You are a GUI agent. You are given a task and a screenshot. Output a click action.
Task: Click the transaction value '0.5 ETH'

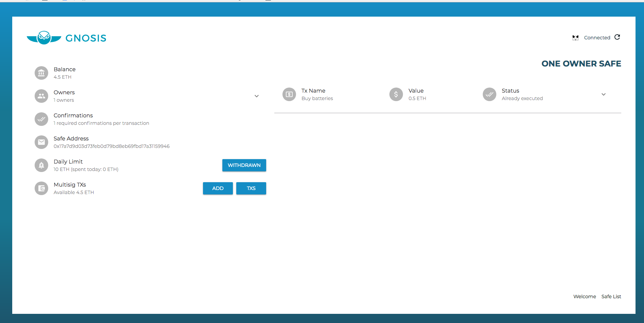[417, 98]
